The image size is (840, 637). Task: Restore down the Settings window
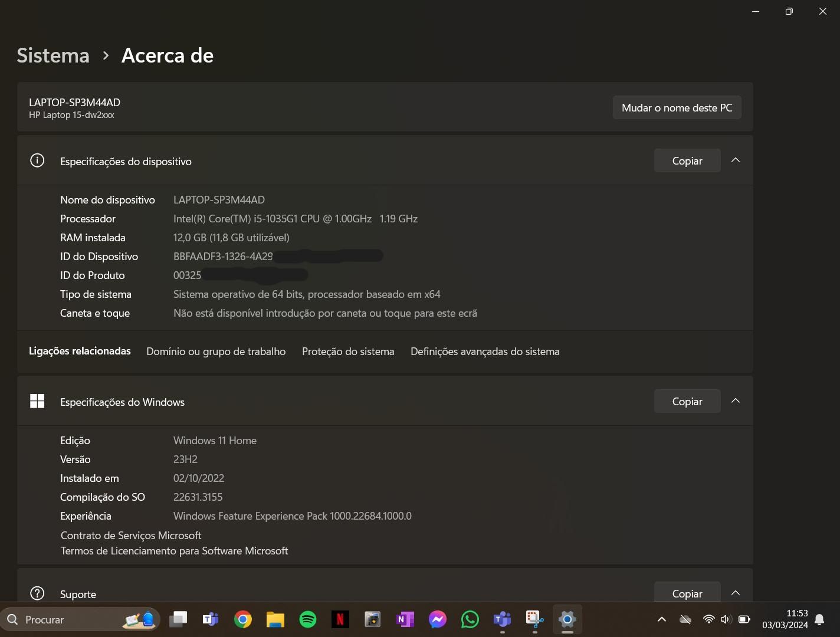(789, 11)
